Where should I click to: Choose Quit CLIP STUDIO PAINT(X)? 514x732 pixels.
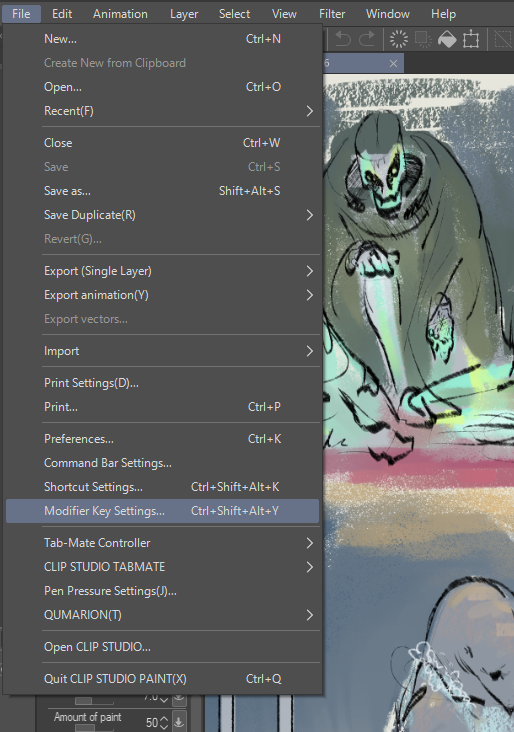(162, 679)
